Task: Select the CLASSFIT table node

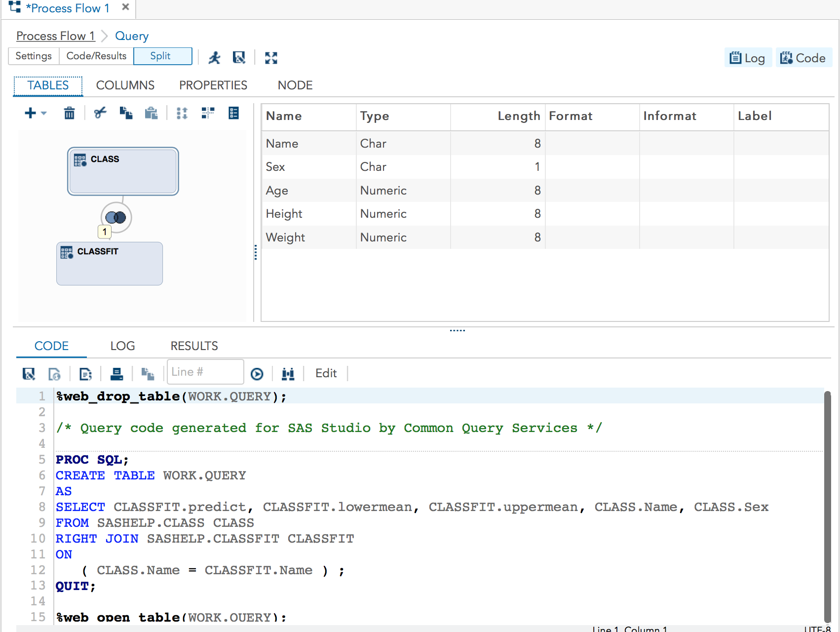Action: click(110, 264)
